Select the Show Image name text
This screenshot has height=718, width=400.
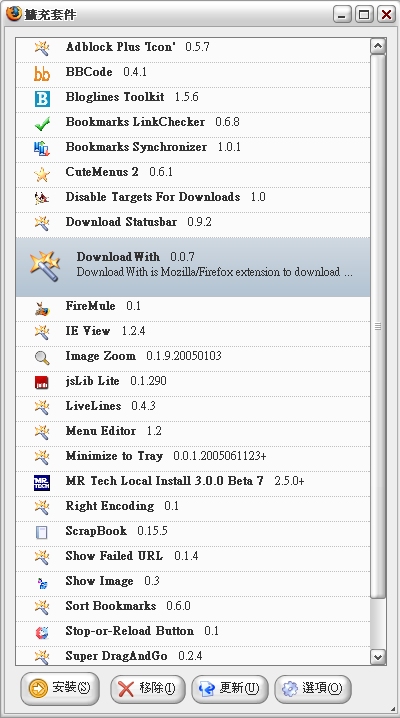(99, 581)
